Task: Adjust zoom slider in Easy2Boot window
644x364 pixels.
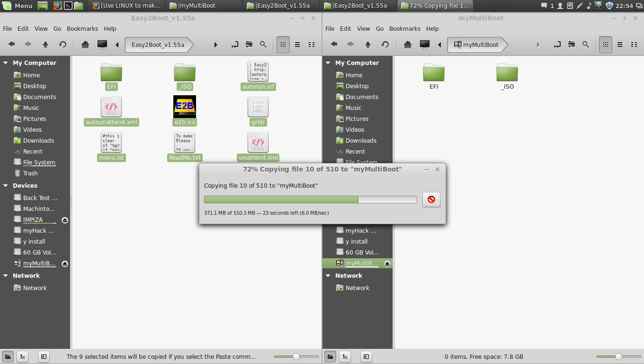Action: point(296,356)
